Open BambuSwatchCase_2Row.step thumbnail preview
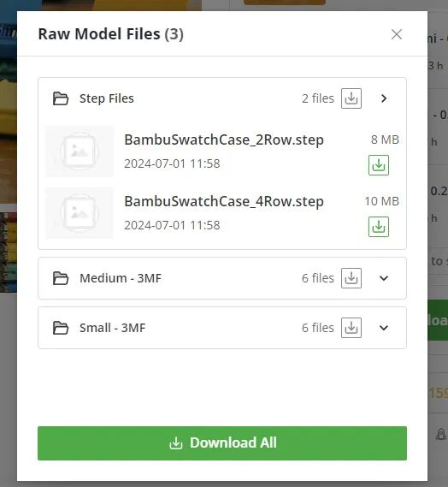The image size is (448, 487). (80, 151)
